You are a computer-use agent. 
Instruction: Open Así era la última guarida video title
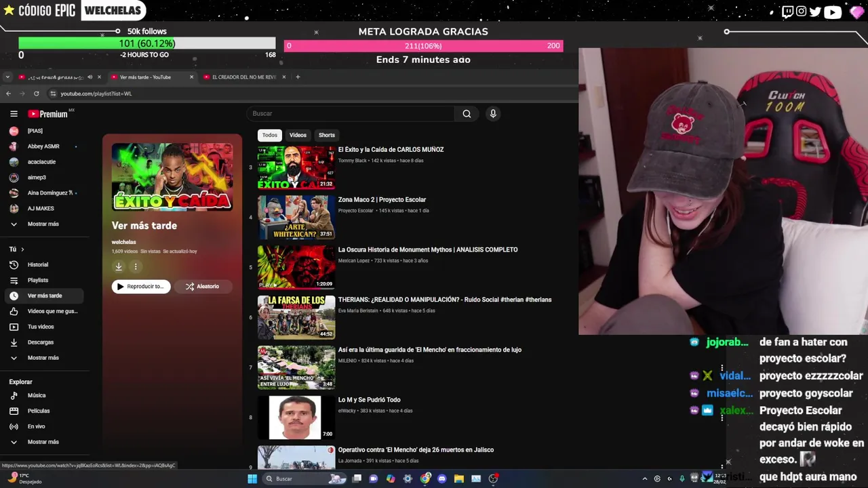tap(430, 350)
